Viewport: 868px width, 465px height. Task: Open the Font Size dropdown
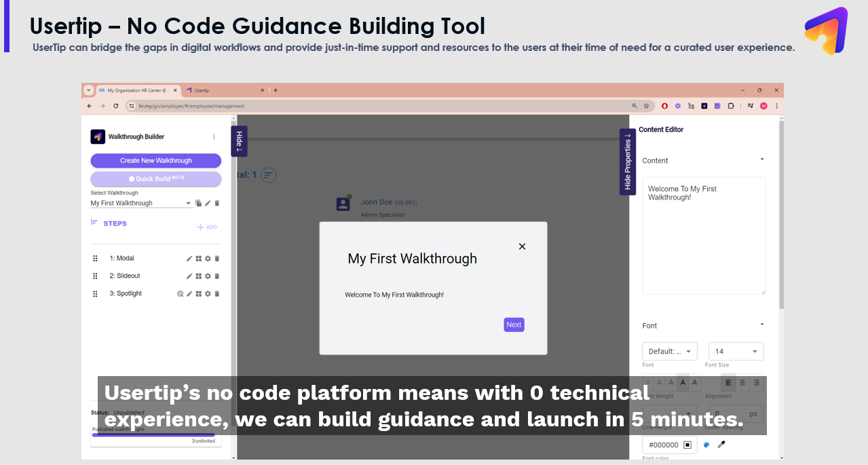[x=736, y=352]
